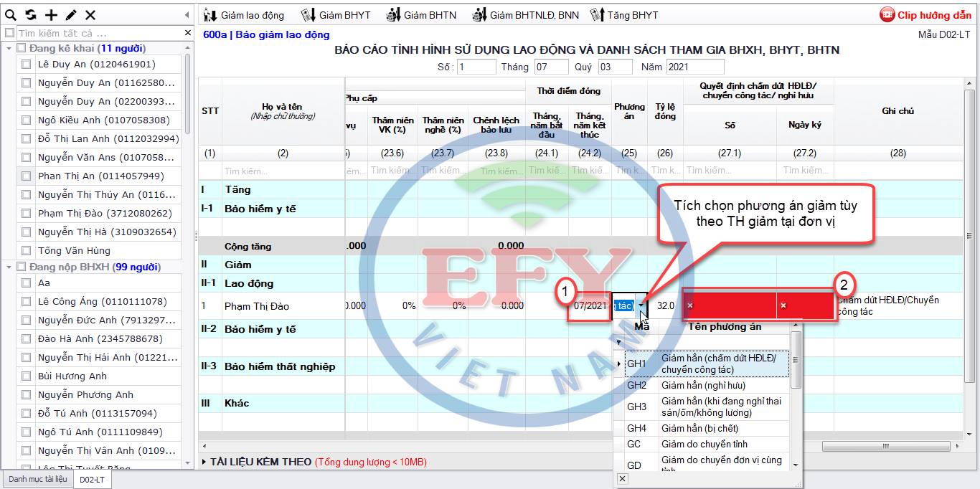
Task: Select GH1 Giảm hẳn chấm dứt HĐLĐ
Action: click(x=707, y=364)
